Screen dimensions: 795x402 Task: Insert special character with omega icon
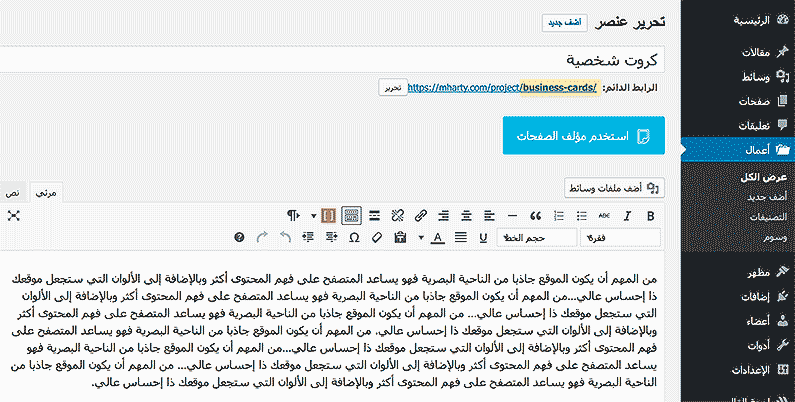(x=354, y=238)
